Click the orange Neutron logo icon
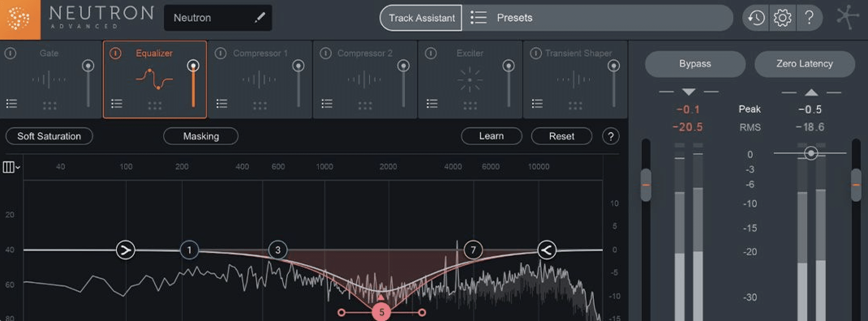The image size is (868, 321). point(19,19)
